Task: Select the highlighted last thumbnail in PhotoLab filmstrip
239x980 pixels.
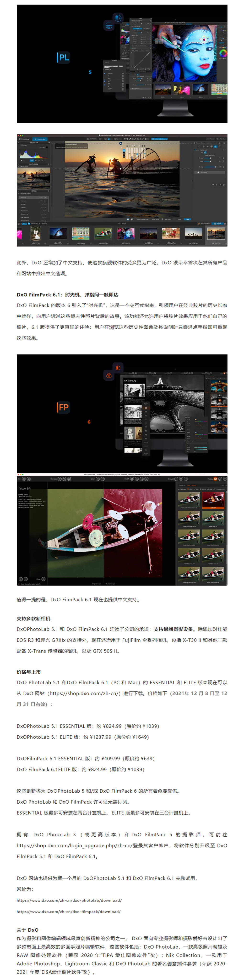Action: click(x=216, y=233)
